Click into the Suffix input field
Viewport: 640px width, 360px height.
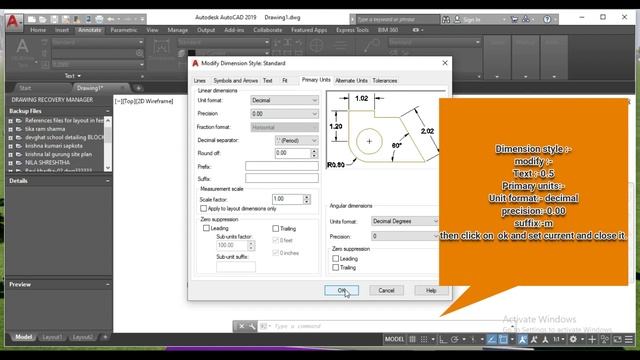[282, 178]
